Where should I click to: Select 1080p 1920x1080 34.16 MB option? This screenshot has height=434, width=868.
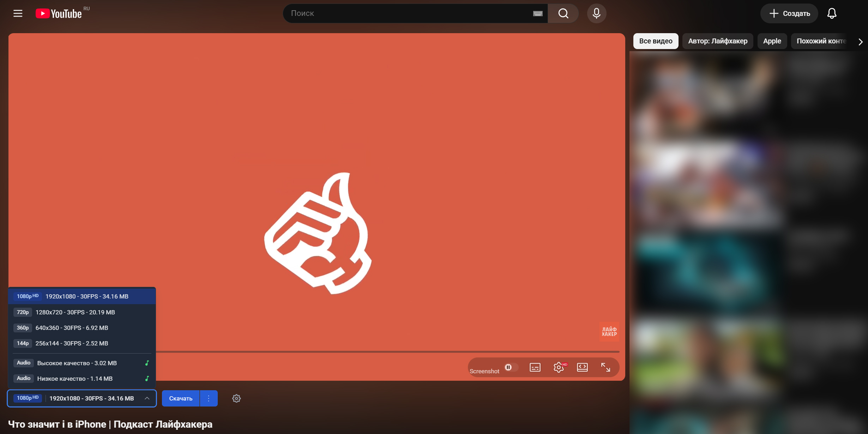[82, 296]
